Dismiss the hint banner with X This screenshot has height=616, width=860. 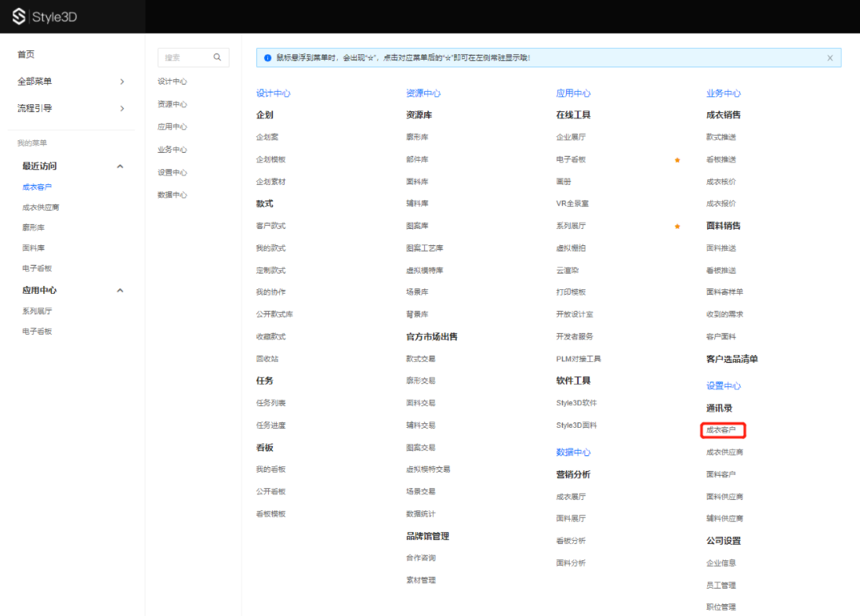coord(830,58)
